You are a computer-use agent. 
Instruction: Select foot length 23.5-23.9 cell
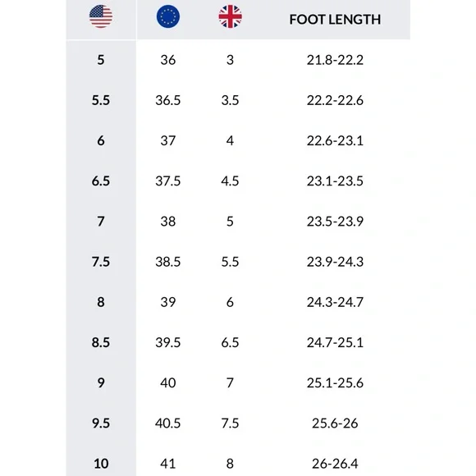coord(335,222)
